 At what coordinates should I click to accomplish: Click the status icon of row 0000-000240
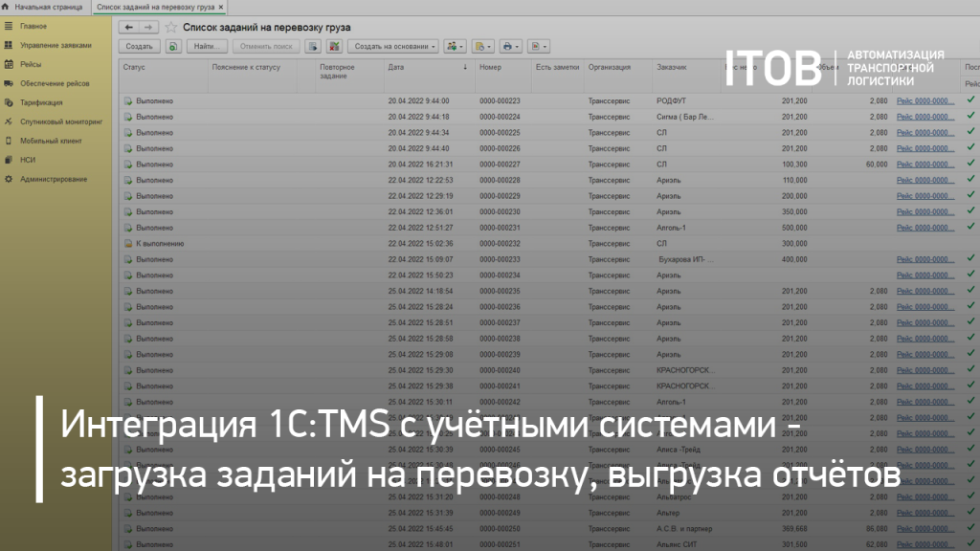[128, 370]
